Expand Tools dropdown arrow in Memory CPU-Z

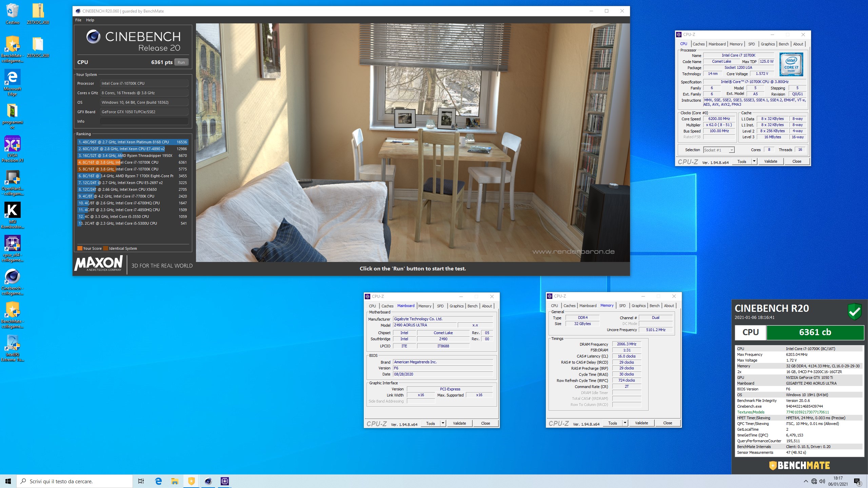(x=625, y=423)
